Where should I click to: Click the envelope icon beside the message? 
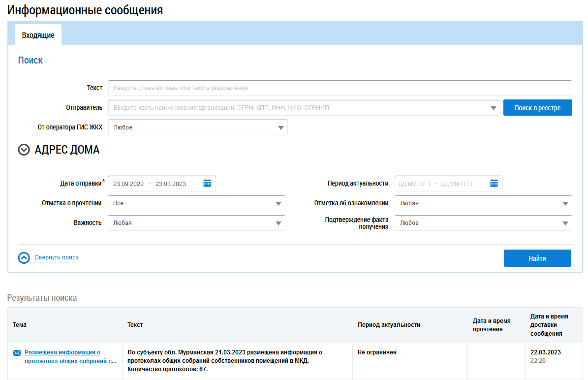click(x=17, y=353)
